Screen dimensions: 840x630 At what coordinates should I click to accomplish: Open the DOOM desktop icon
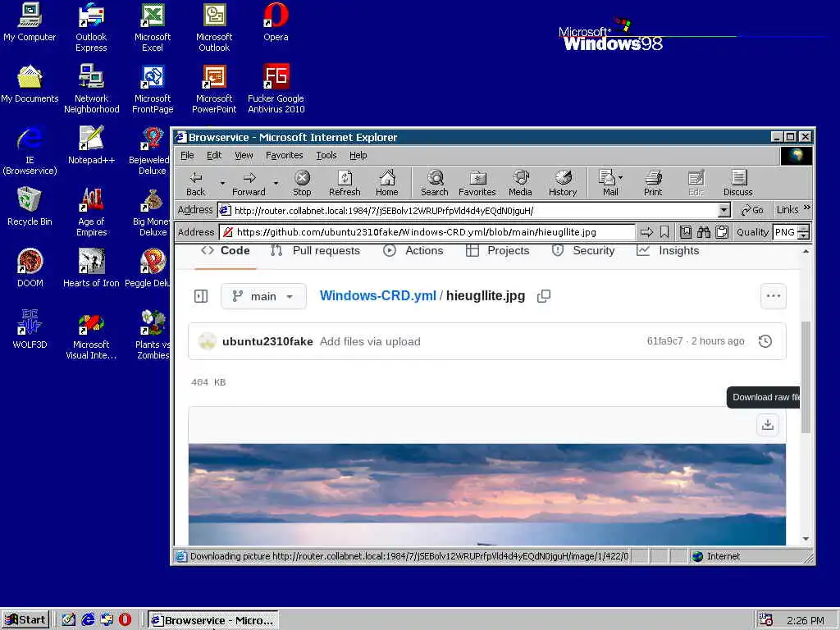click(30, 267)
